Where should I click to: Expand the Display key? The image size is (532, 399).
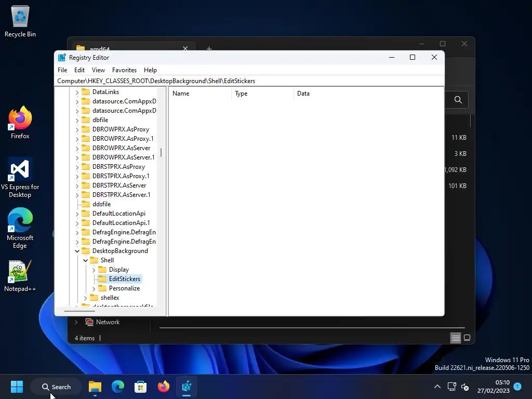click(x=94, y=270)
